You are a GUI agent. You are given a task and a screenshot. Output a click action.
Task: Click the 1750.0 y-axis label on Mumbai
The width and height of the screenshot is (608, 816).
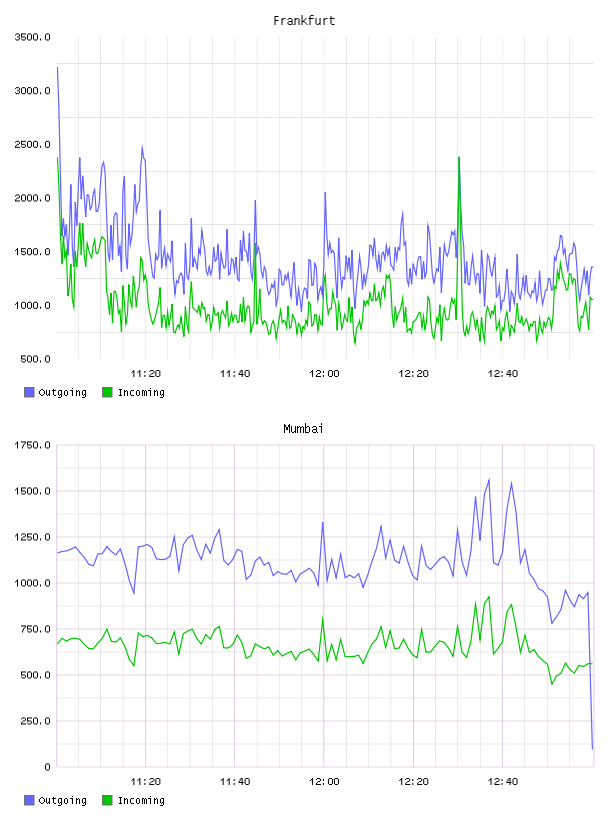(32, 445)
